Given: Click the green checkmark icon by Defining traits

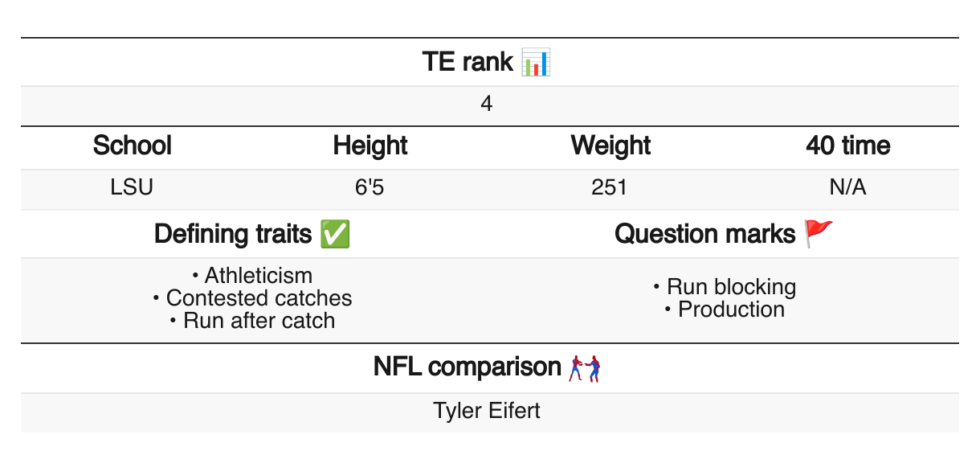Looking at the screenshot, I should (335, 235).
